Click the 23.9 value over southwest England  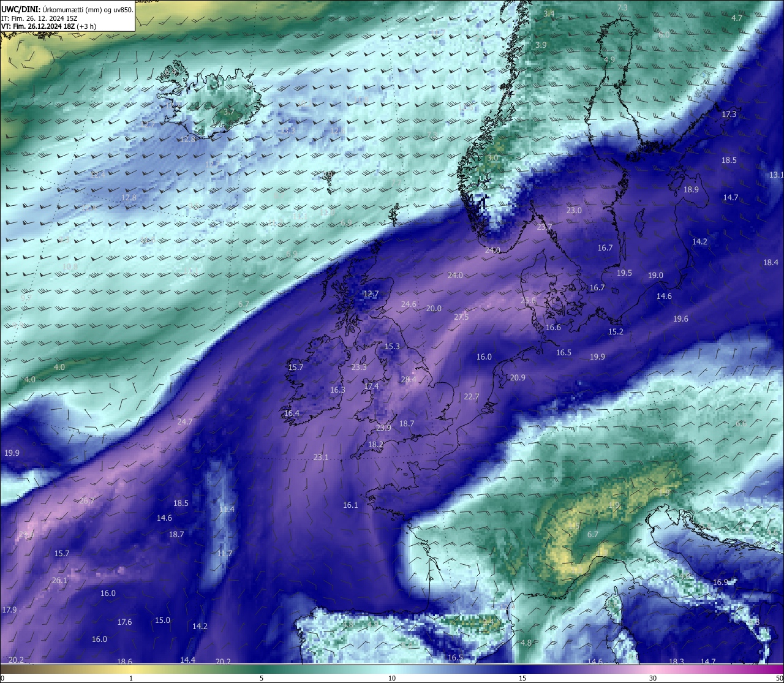pyautogui.click(x=383, y=428)
